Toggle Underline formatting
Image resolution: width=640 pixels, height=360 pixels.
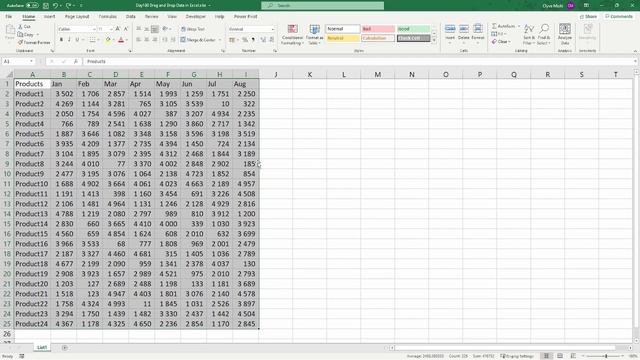tap(77, 40)
